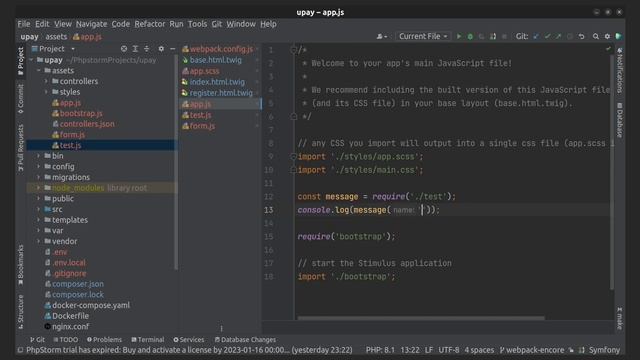The image size is (640, 360).
Task: Open the Pull Requests tool window
Action: pos(20,148)
